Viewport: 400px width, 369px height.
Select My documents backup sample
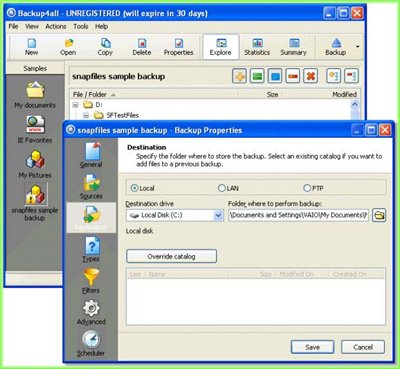tap(35, 95)
